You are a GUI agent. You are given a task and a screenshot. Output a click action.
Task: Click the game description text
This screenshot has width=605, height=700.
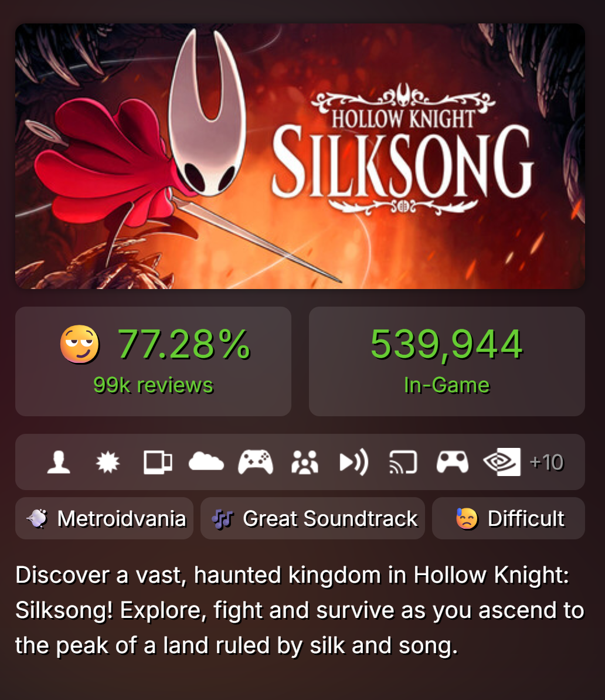tap(300, 610)
